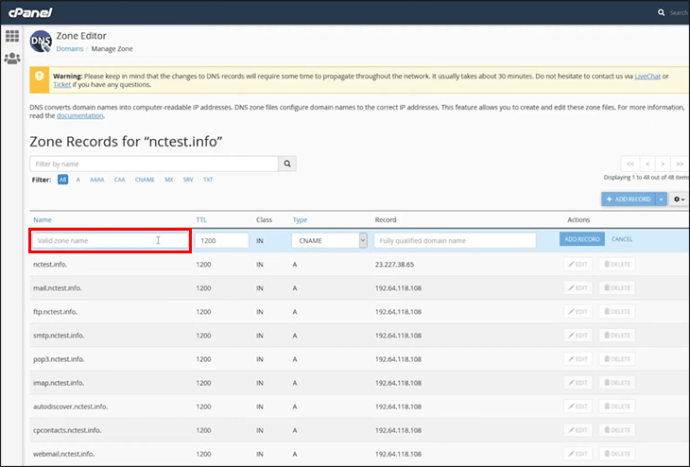Click the DNS Zone Editor icon
This screenshot has width=690, height=467.
pos(40,41)
